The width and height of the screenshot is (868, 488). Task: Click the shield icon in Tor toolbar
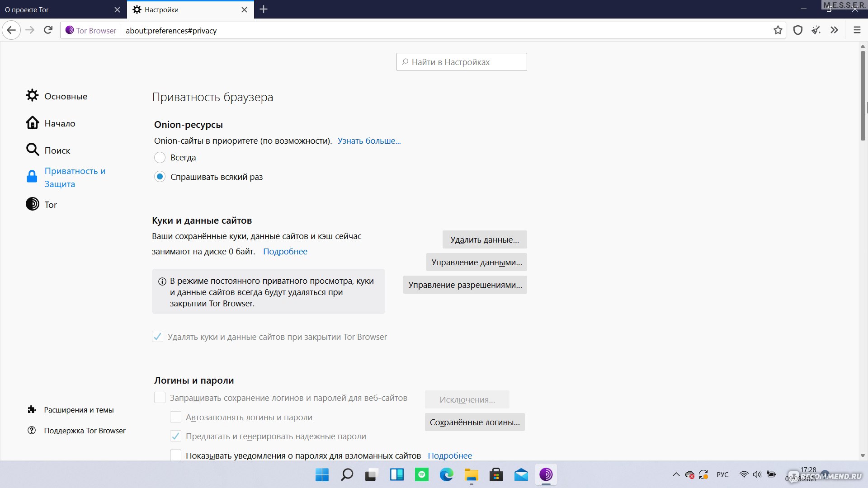click(797, 30)
